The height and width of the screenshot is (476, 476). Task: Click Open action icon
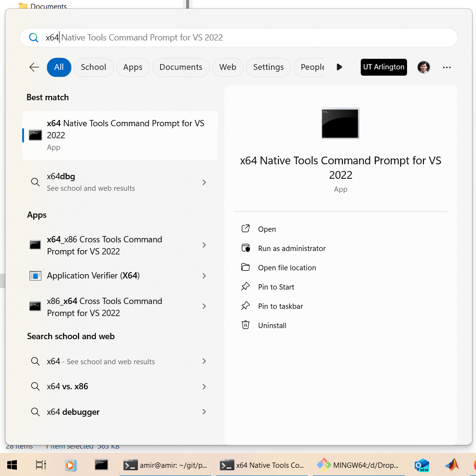tap(245, 228)
